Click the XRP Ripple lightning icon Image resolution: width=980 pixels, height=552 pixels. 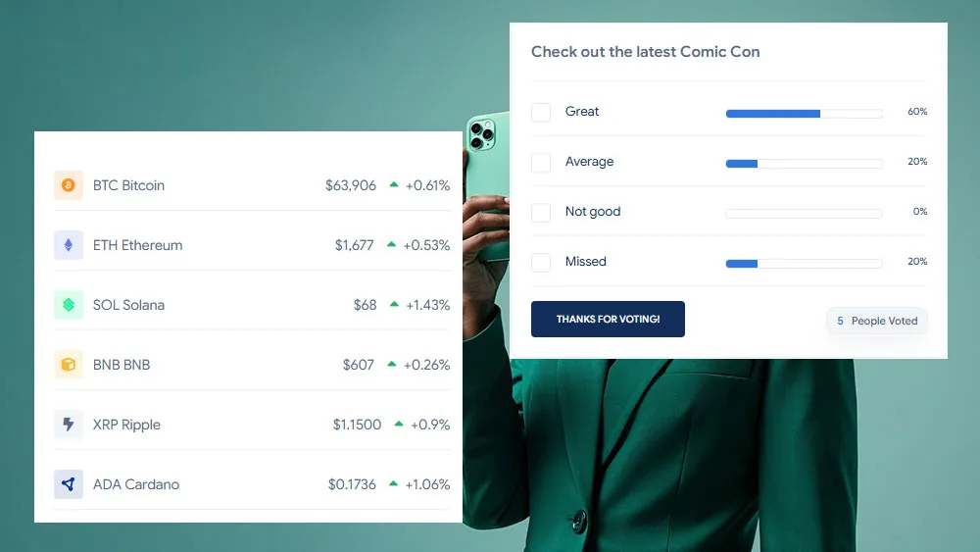[x=69, y=425]
